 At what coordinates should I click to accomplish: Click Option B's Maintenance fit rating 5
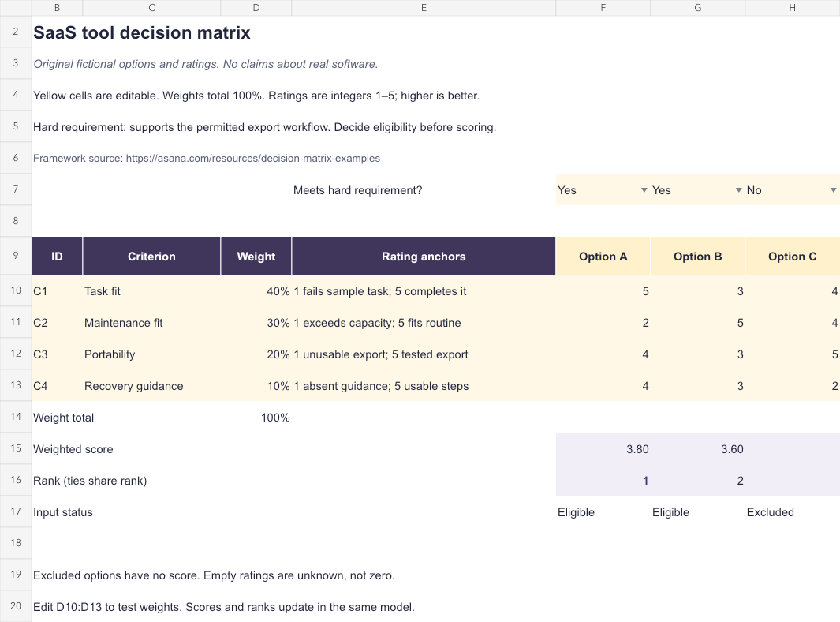coord(697,323)
